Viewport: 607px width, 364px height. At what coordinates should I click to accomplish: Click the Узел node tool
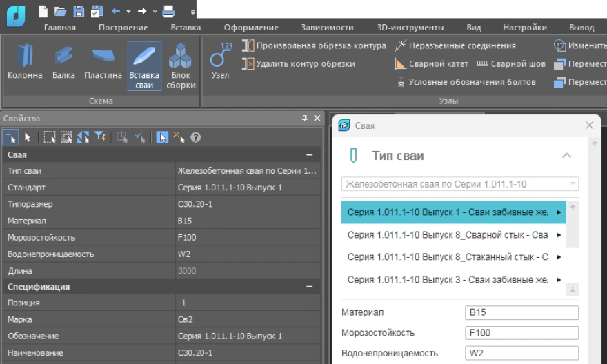click(x=221, y=61)
